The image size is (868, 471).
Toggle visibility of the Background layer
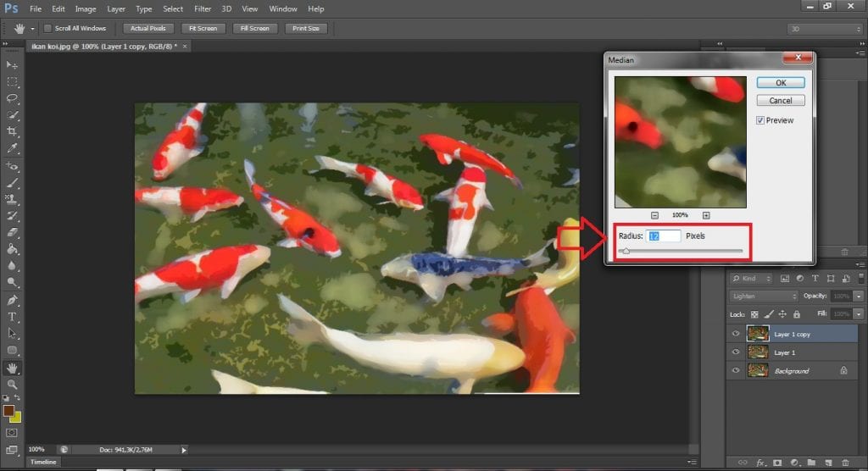coord(735,371)
